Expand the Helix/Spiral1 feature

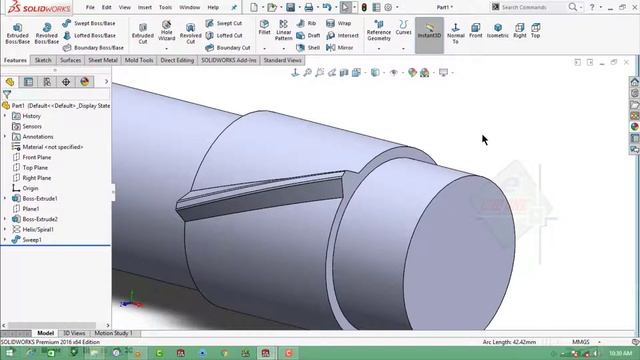click(5, 229)
